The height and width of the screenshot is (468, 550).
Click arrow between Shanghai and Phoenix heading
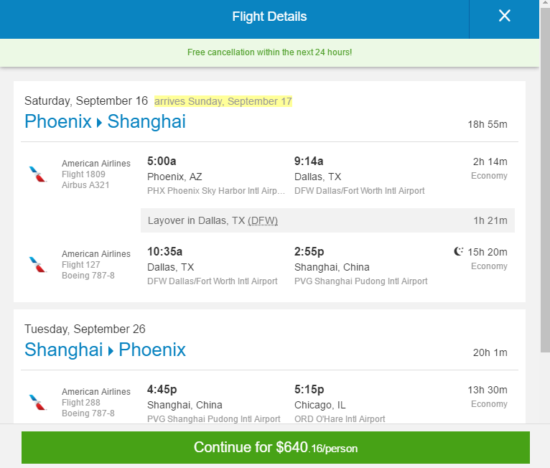(110, 351)
